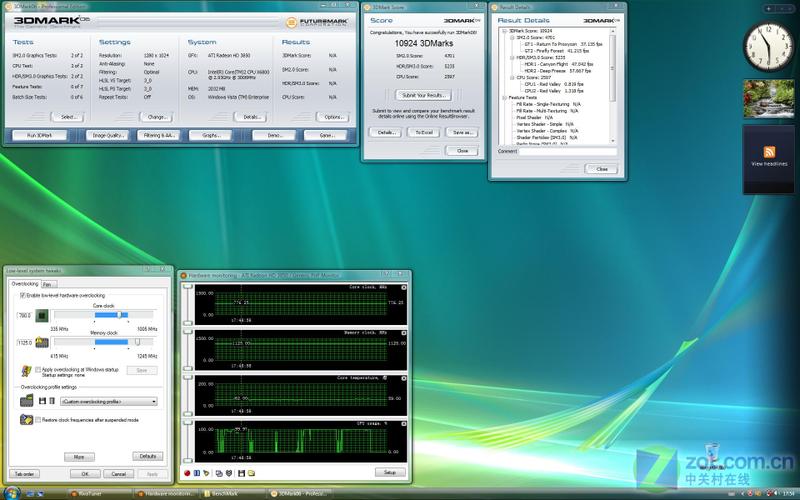The image size is (800, 500).
Task: Click the suspended mode icon beside Restore clock option
Action: [26, 419]
